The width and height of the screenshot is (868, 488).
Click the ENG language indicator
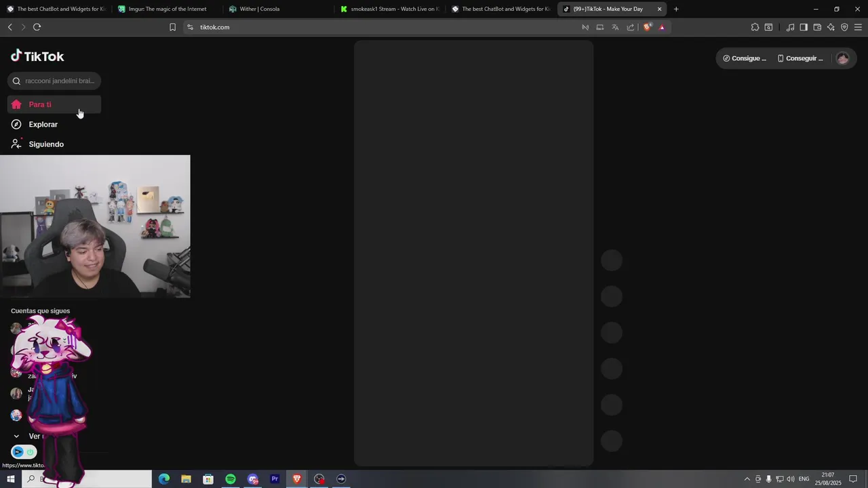[804, 479]
